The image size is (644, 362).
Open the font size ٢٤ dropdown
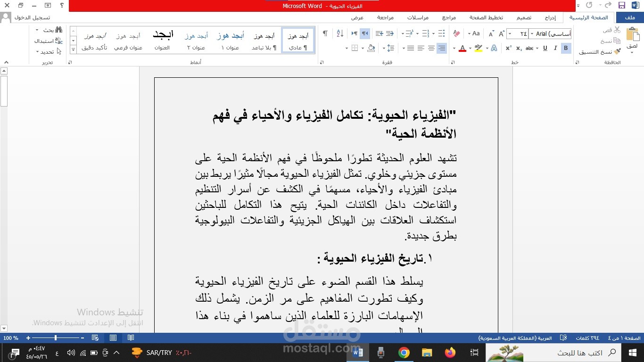coord(509,33)
